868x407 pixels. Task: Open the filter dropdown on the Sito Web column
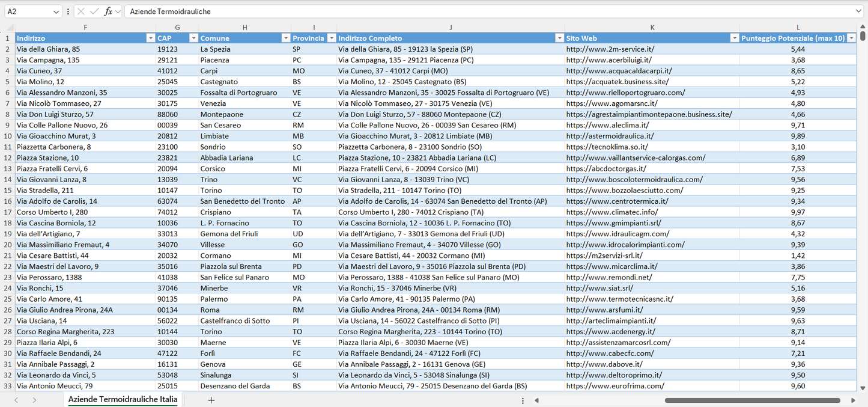[734, 37]
